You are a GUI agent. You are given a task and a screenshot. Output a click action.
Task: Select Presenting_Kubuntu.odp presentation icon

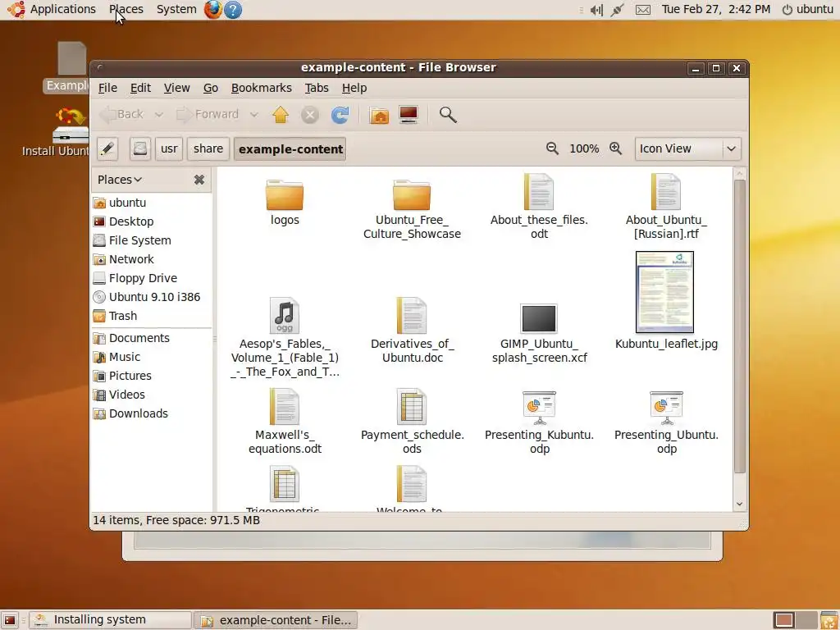(539, 408)
